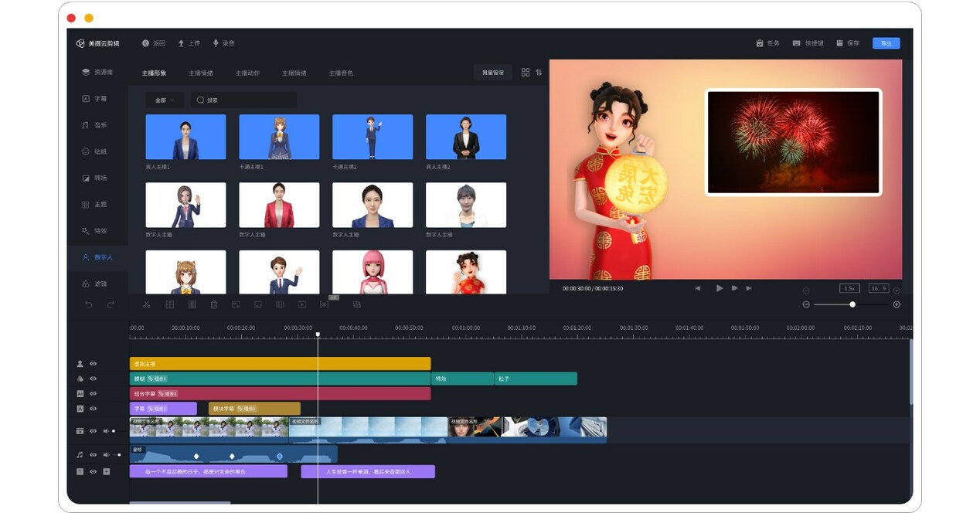Mute the 音频 track speaker icon
The image size is (980, 513).
[106, 454]
